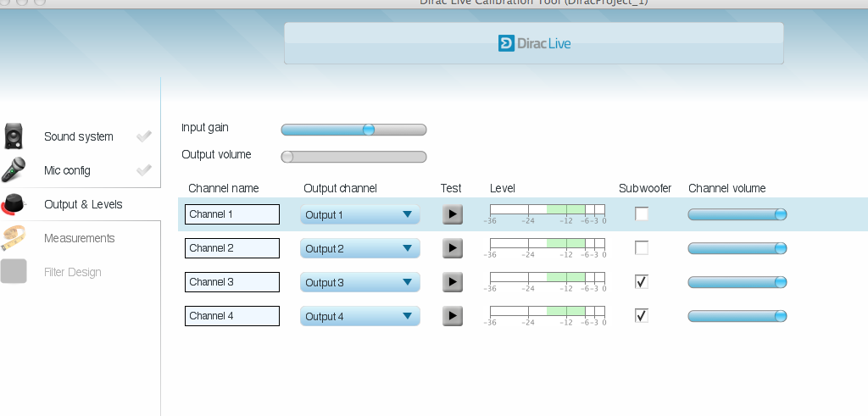
Task: Enable Subwoofer checkbox for Channel 2
Action: [x=641, y=248]
